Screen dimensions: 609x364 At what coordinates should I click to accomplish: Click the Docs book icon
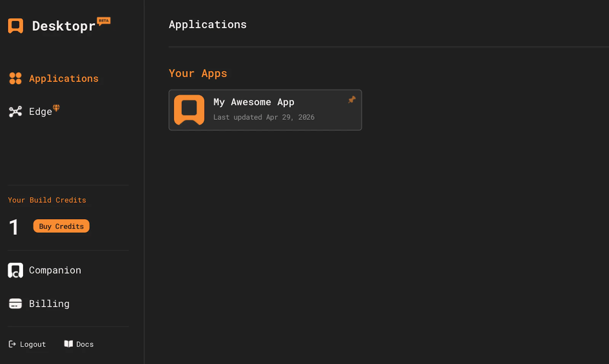(69, 344)
